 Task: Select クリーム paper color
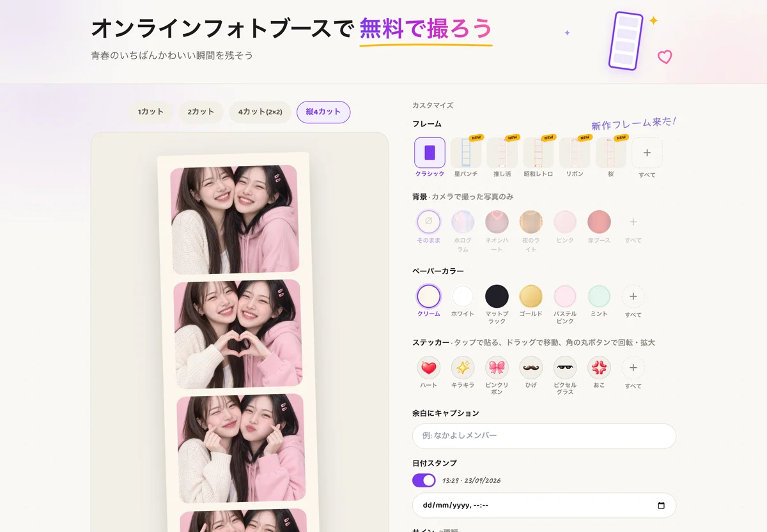point(429,296)
